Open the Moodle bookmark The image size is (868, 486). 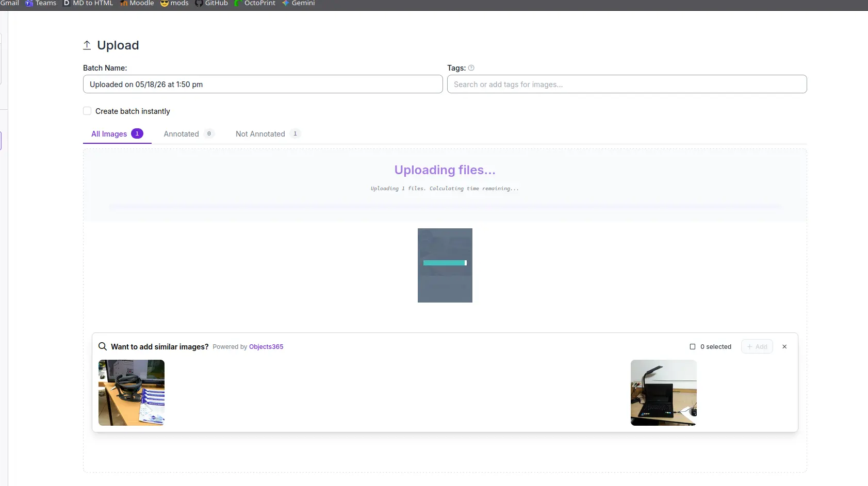(x=137, y=3)
